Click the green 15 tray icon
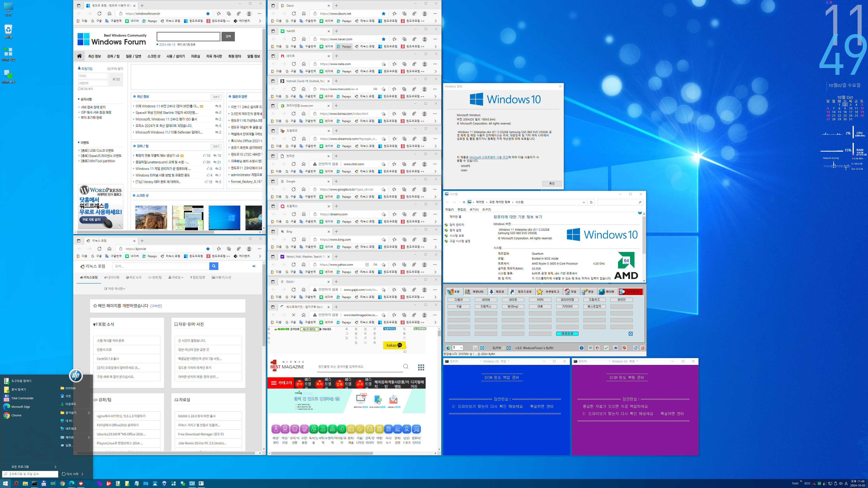Image resolution: width=868 pixels, height=488 pixels. [819, 484]
